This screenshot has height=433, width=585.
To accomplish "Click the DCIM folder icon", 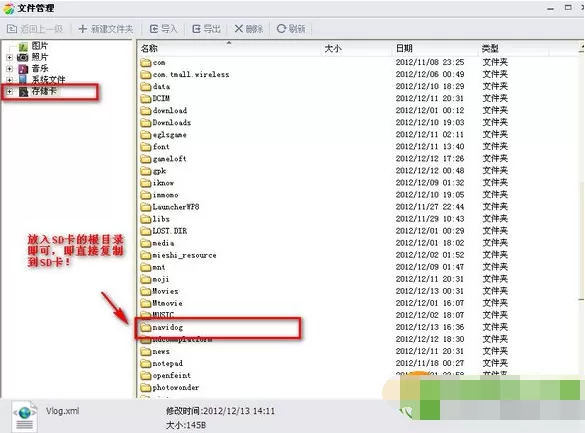I will coord(146,98).
